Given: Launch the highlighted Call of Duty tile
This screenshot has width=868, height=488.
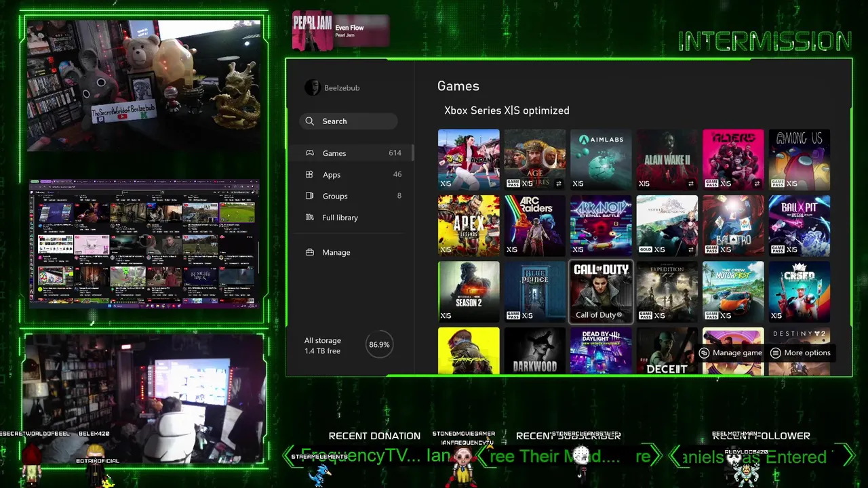Looking at the screenshot, I should pyautogui.click(x=601, y=291).
